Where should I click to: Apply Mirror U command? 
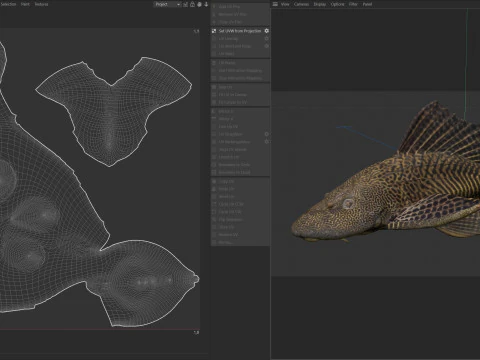pyautogui.click(x=240, y=111)
